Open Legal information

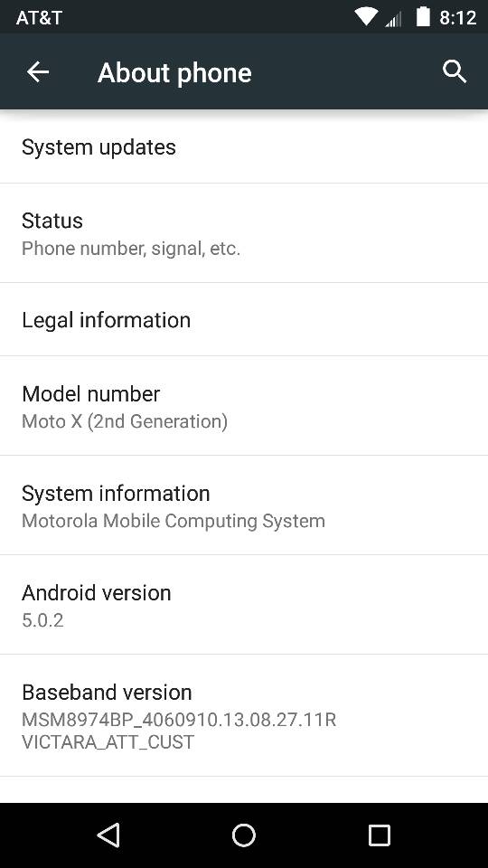pyautogui.click(x=244, y=319)
